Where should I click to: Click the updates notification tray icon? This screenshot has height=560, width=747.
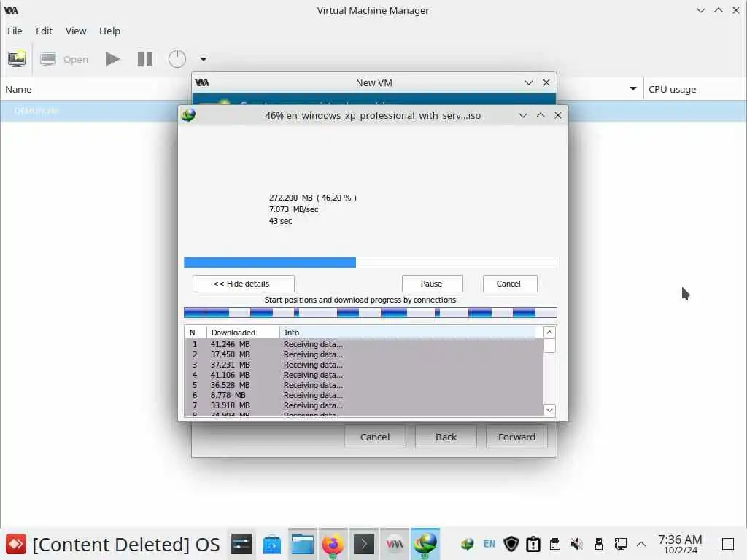pos(533,544)
